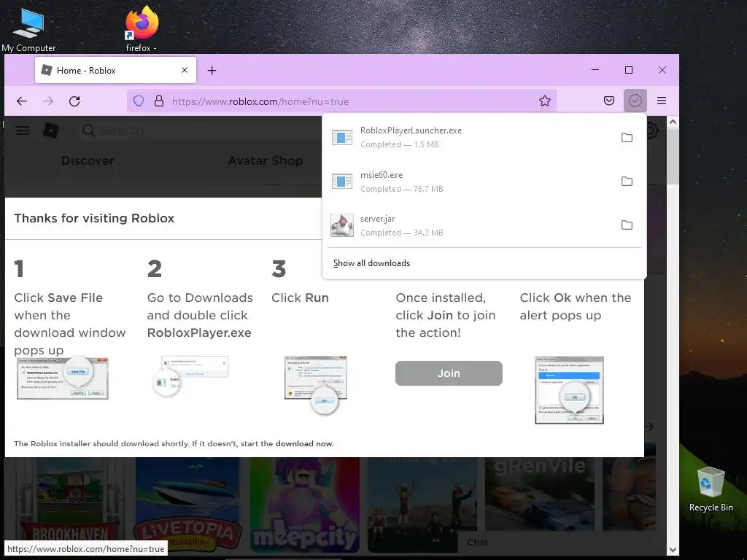Toggle the Firefox downloads panel button
747x560 pixels.
click(x=635, y=101)
